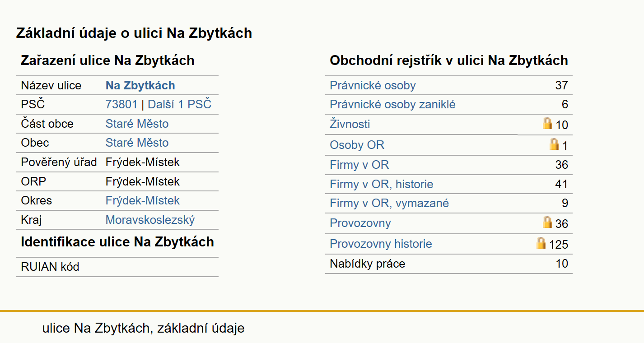The height and width of the screenshot is (343, 644).
Task: Open the Osoby OR link
Action: [357, 145]
